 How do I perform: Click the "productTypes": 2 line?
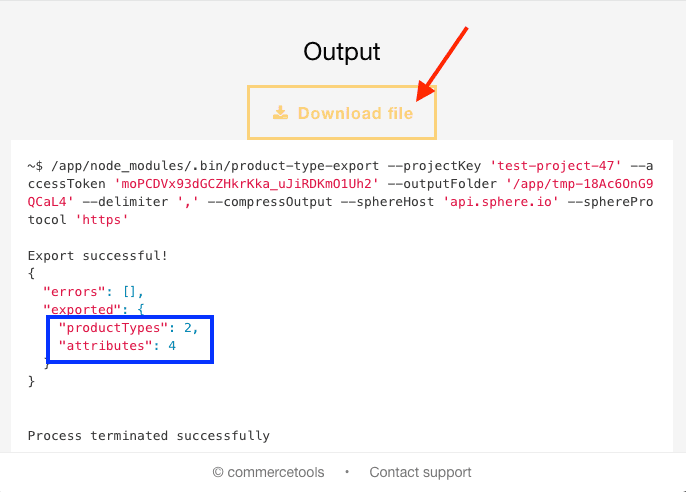pos(135,327)
